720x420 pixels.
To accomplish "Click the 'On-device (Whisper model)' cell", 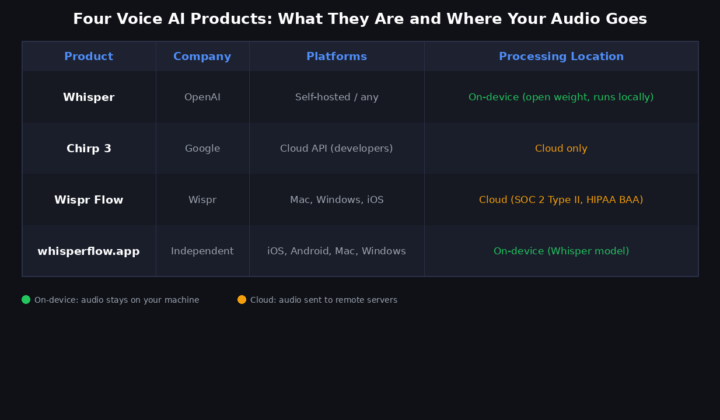I will 561,251.
